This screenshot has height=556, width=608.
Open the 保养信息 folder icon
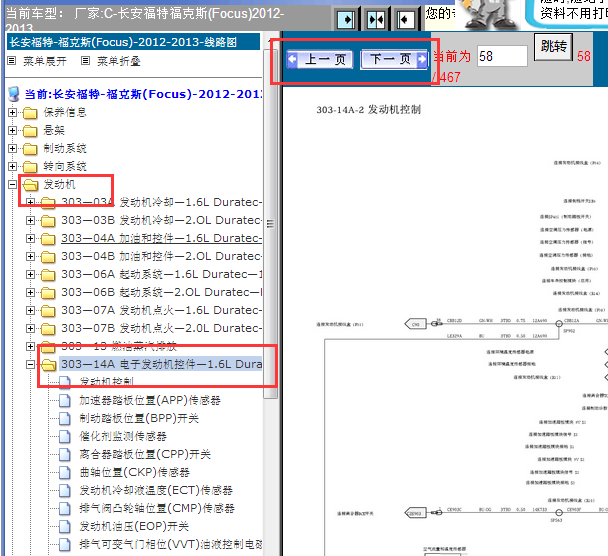(x=30, y=113)
